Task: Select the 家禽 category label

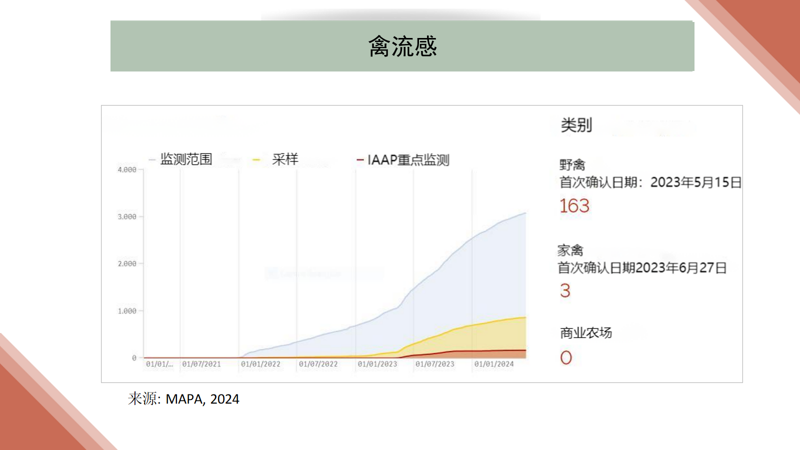Action: click(572, 250)
